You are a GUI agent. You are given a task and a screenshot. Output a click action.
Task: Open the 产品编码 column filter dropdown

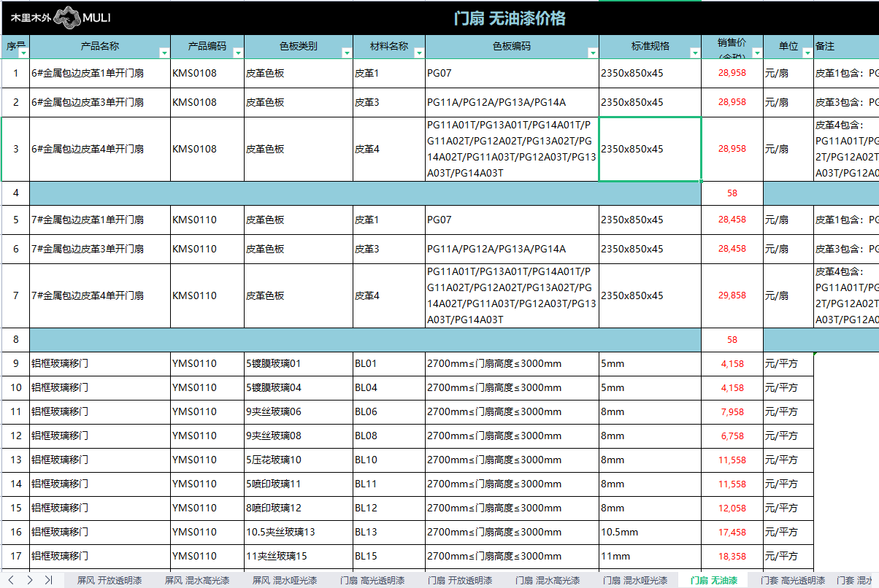click(x=238, y=53)
